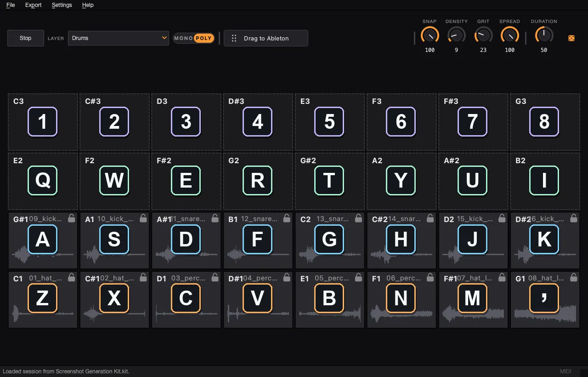588x377 pixels.
Task: Select the F#3 pad key 7
Action: pos(473,122)
